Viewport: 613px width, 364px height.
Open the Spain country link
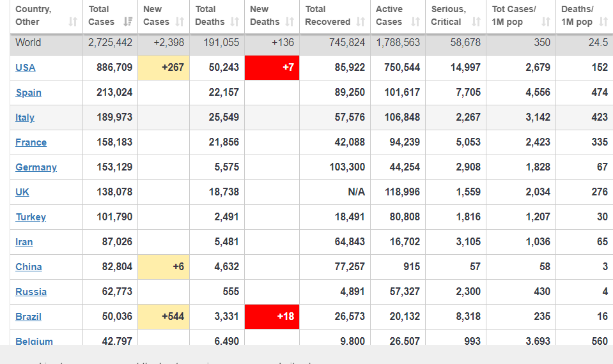29,93
